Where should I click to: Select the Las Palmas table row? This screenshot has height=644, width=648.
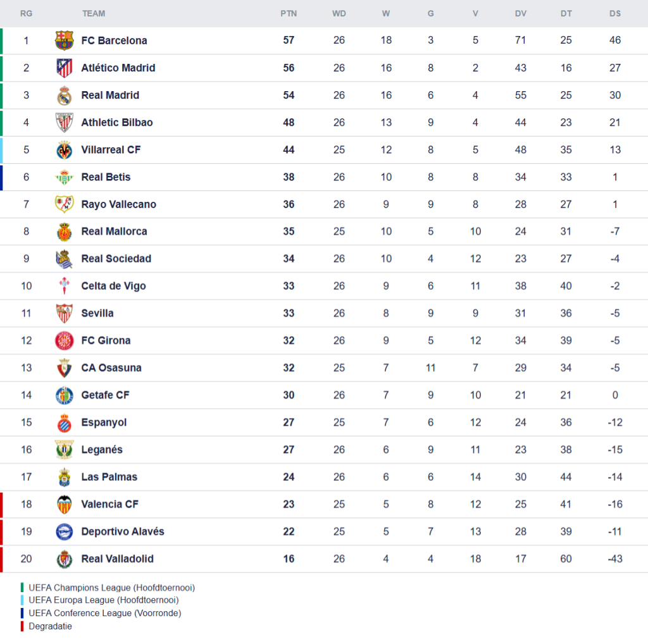coord(324,477)
